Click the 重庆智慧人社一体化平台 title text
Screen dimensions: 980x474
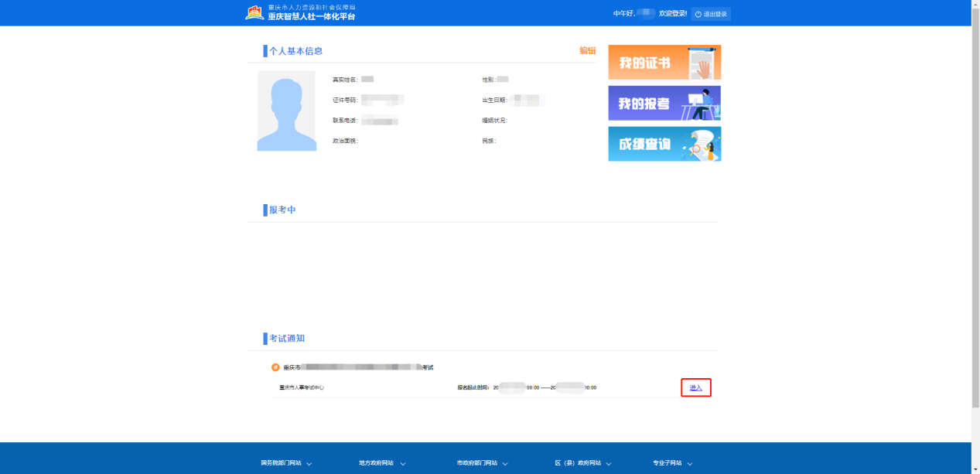[x=312, y=17]
